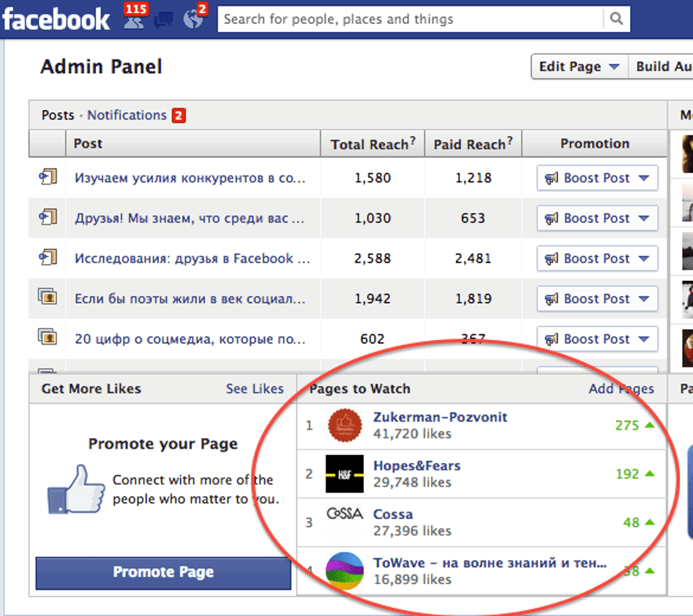Click photo icon beside "20 цифр" post

(47, 337)
